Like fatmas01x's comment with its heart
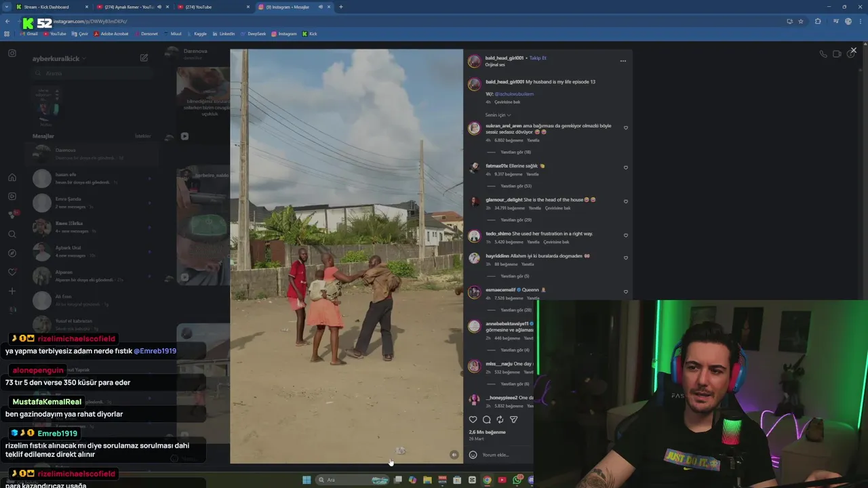Viewport: 868px width, 488px height. (626, 167)
